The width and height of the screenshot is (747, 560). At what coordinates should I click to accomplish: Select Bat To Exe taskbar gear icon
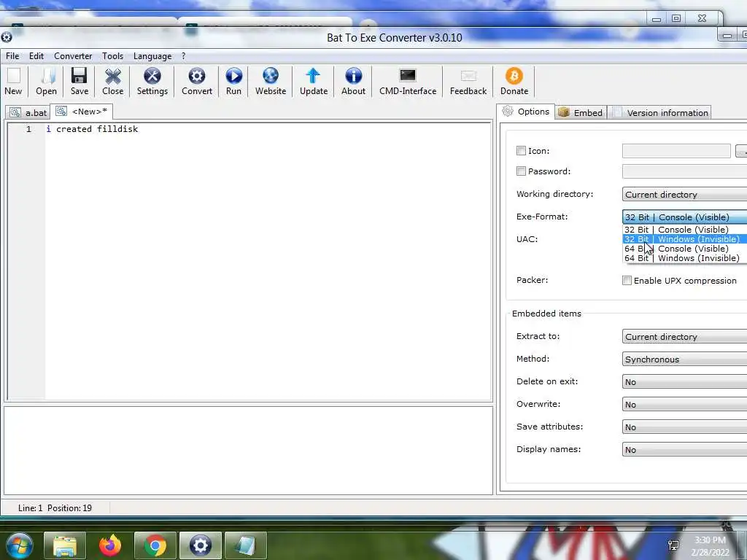click(x=201, y=545)
